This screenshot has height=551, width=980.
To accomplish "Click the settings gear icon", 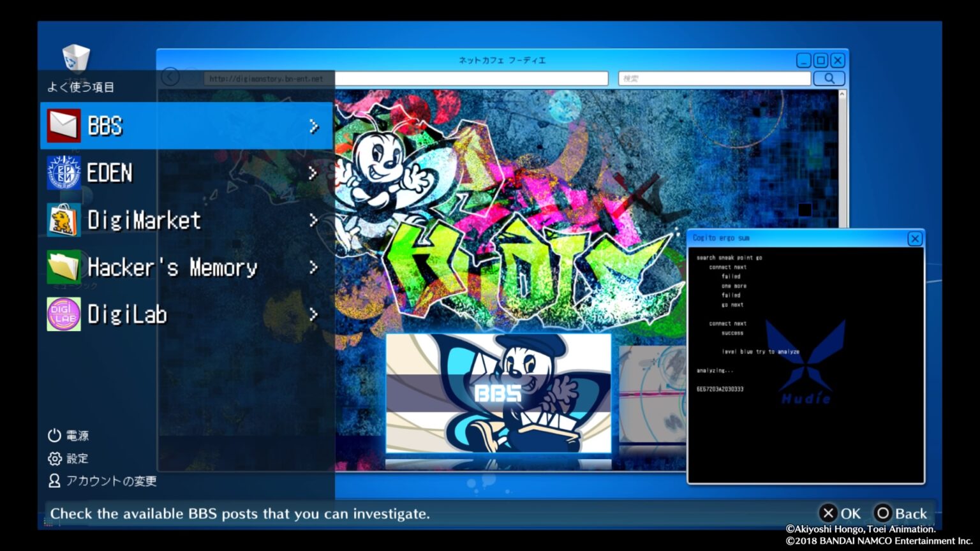I will (54, 458).
